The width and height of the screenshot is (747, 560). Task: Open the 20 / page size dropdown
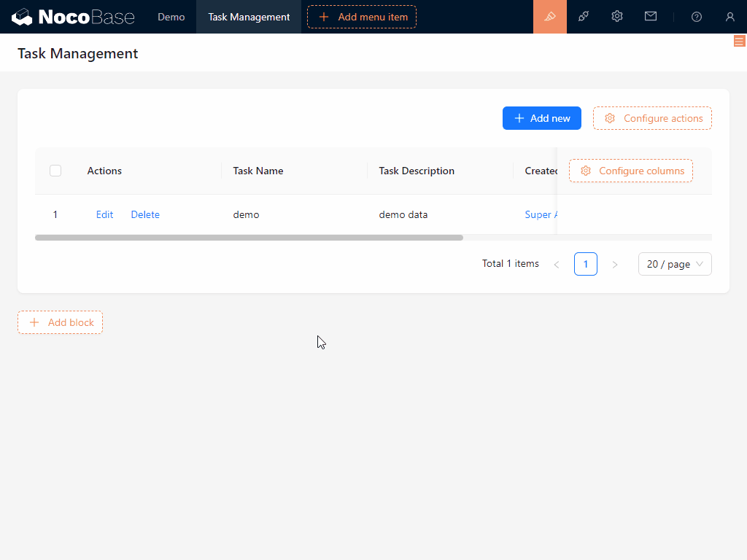pyautogui.click(x=675, y=264)
